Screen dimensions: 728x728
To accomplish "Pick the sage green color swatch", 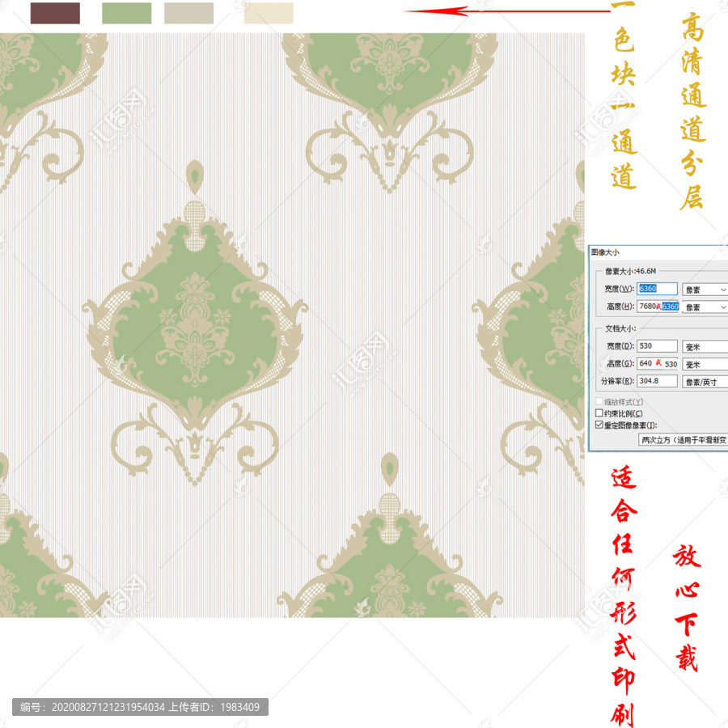I will pyautogui.click(x=127, y=13).
